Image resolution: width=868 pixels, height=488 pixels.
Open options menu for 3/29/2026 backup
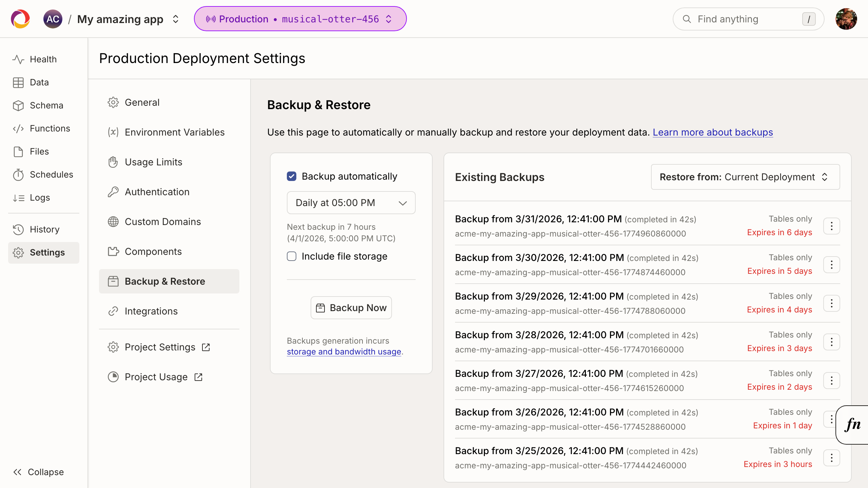point(832,303)
